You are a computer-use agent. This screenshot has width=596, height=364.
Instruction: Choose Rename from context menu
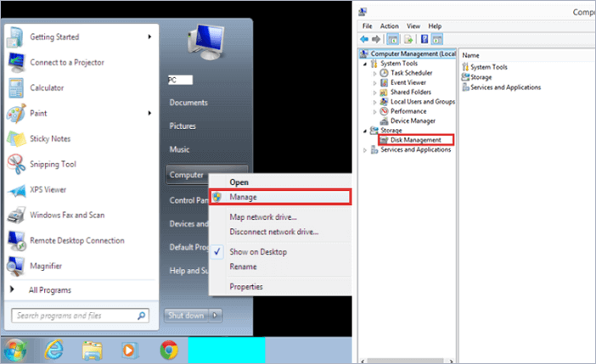tap(280, 266)
